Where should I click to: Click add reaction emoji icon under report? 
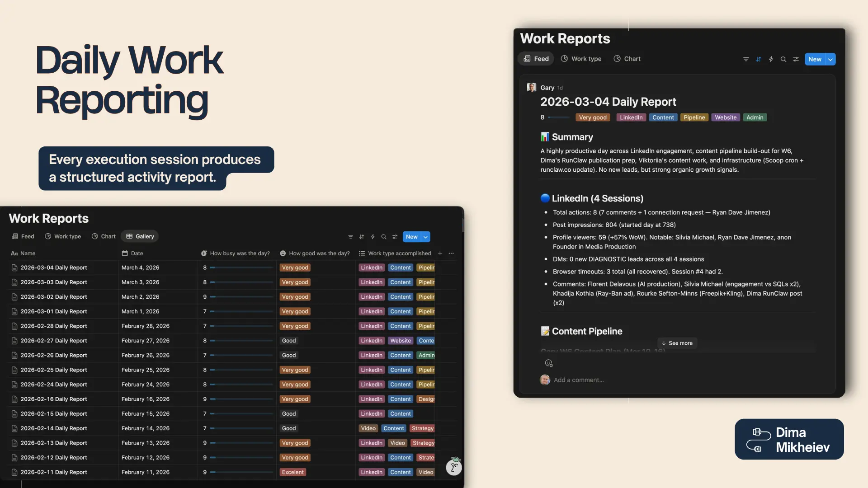549,363
